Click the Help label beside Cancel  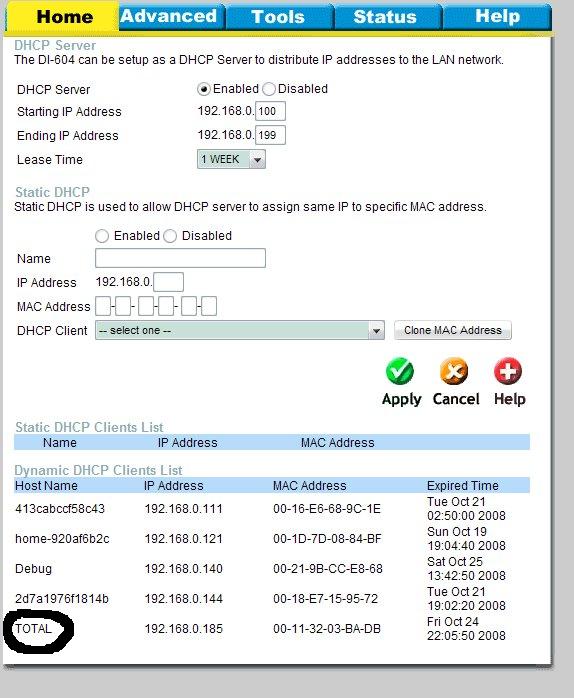pos(509,399)
